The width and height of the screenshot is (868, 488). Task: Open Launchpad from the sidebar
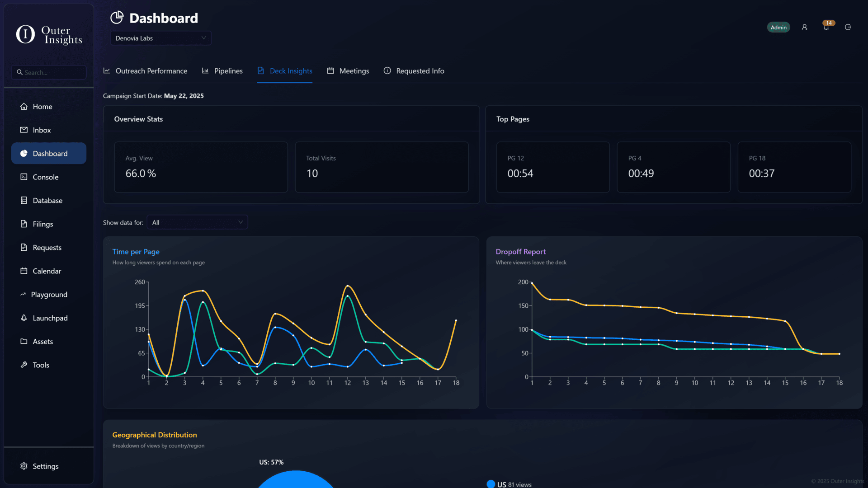[49, 318]
